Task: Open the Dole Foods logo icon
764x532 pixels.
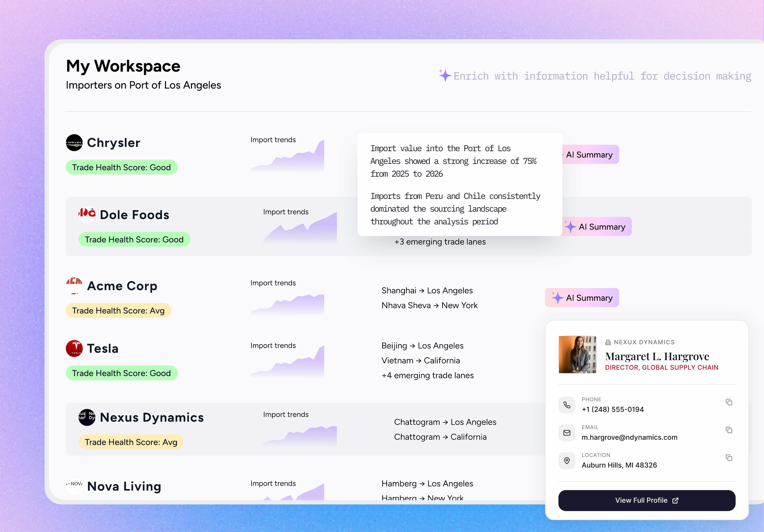Action: (x=87, y=215)
